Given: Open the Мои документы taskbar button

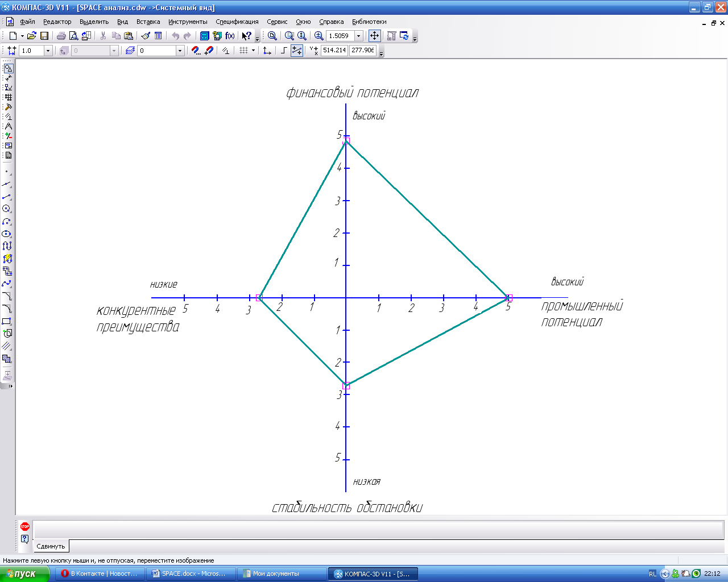Looking at the screenshot, I should 282,573.
